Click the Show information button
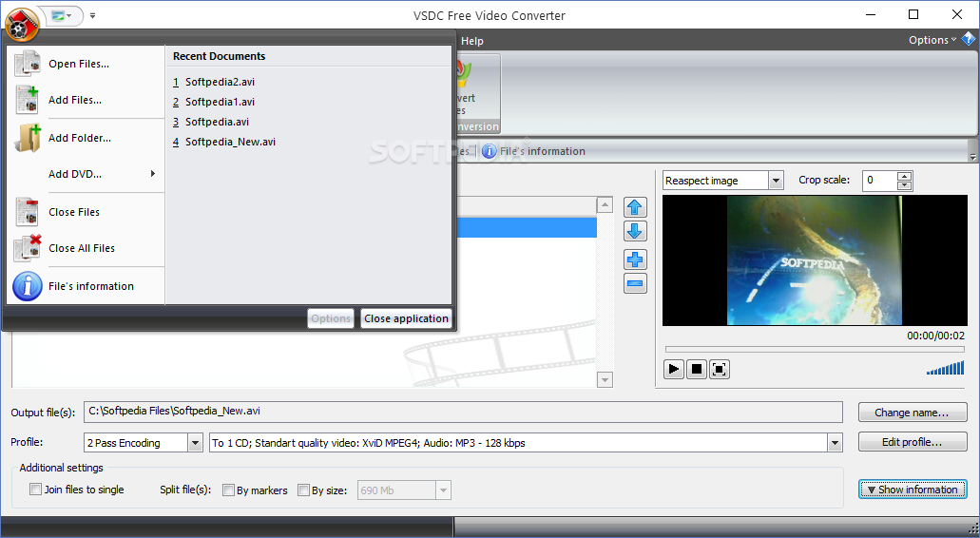This screenshot has width=980, height=538. (912, 490)
